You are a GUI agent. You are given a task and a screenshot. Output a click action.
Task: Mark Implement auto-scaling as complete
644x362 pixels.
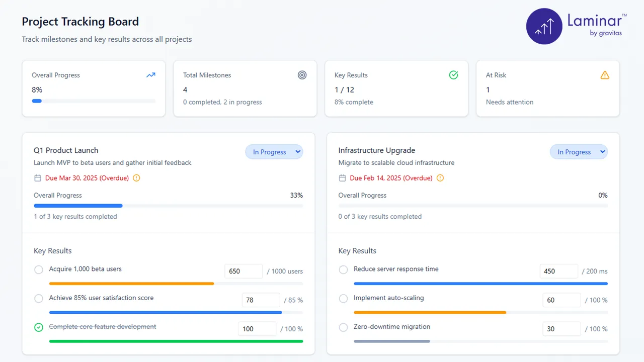pyautogui.click(x=343, y=298)
